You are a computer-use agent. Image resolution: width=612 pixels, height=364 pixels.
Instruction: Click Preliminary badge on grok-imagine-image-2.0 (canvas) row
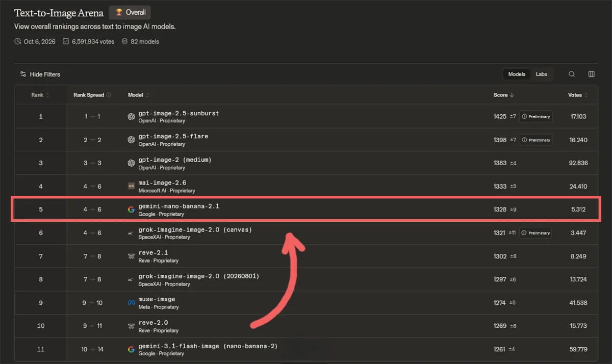535,233
